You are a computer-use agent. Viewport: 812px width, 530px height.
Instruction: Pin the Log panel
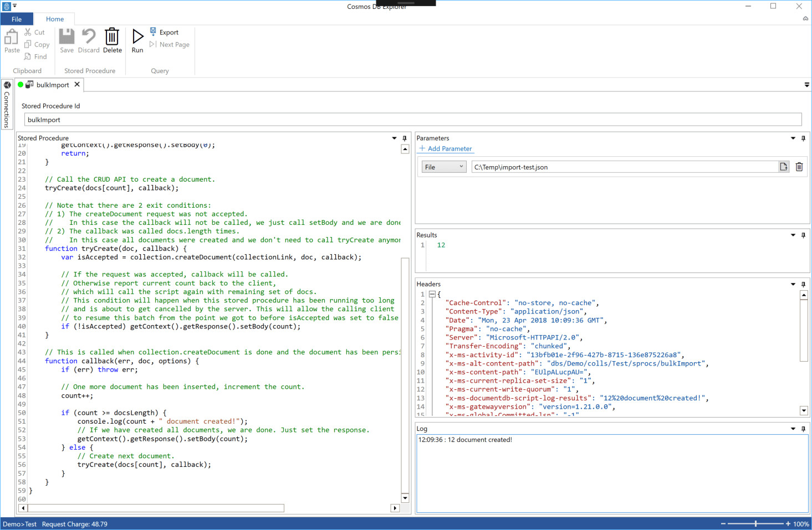click(x=803, y=429)
